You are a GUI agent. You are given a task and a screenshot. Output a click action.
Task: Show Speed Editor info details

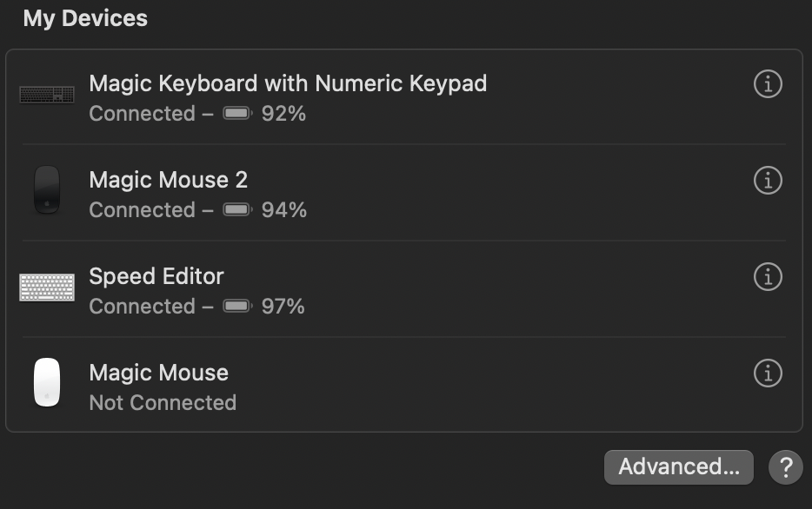pyautogui.click(x=767, y=277)
